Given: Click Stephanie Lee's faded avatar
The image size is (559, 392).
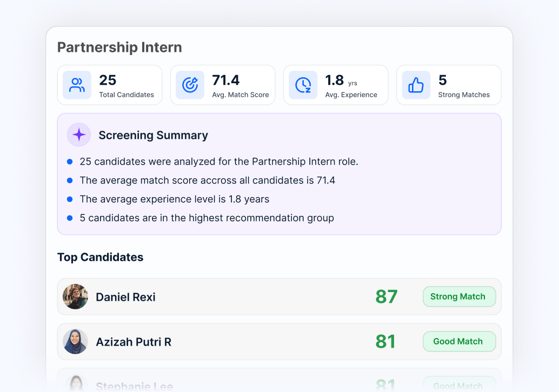Looking at the screenshot, I should 75,384.
